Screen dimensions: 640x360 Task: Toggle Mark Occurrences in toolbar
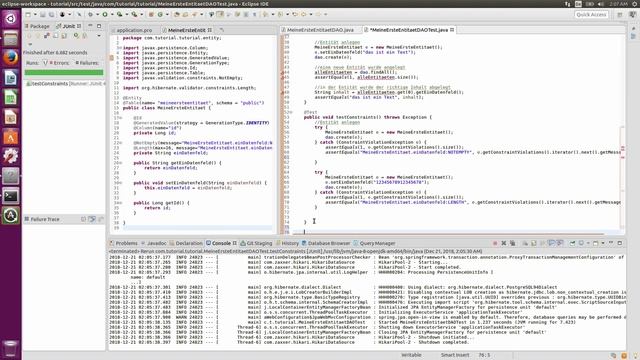coord(220,14)
